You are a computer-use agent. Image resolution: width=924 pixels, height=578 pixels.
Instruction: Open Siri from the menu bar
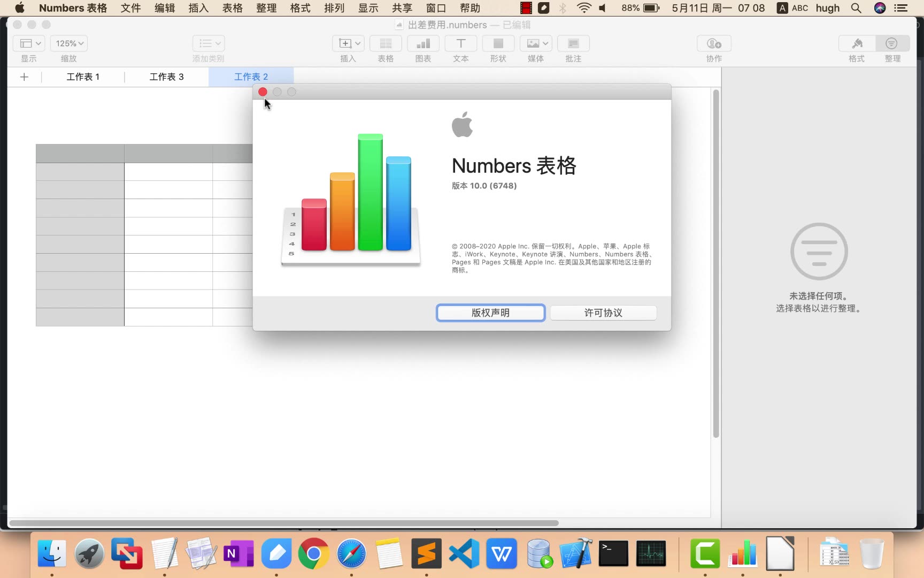click(880, 8)
